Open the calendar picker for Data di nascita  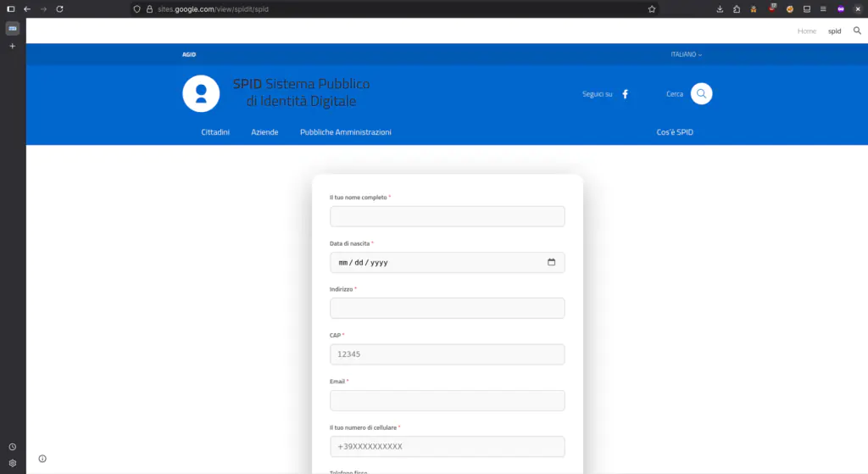[x=551, y=262]
